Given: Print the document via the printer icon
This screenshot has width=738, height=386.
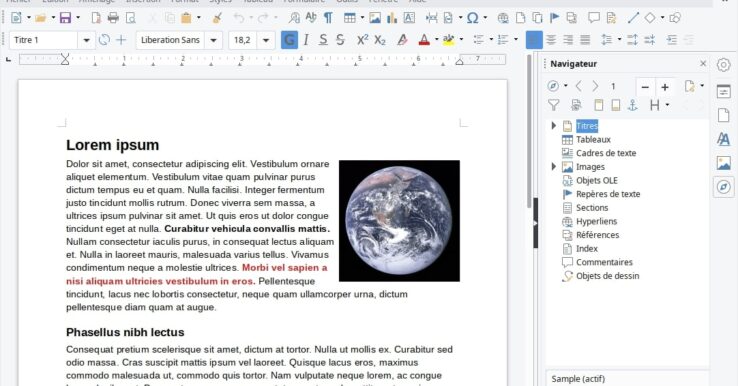Looking at the screenshot, I should 113,18.
